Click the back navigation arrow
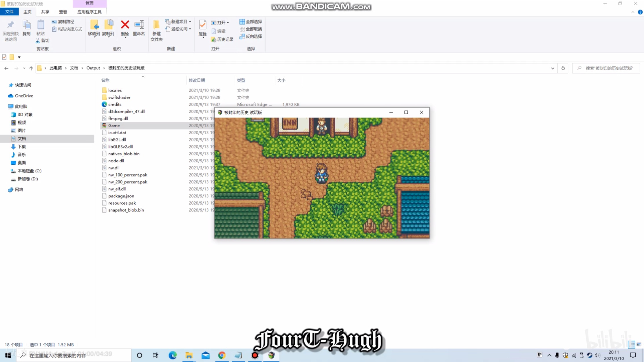This screenshot has height=362, width=644. tap(6, 68)
